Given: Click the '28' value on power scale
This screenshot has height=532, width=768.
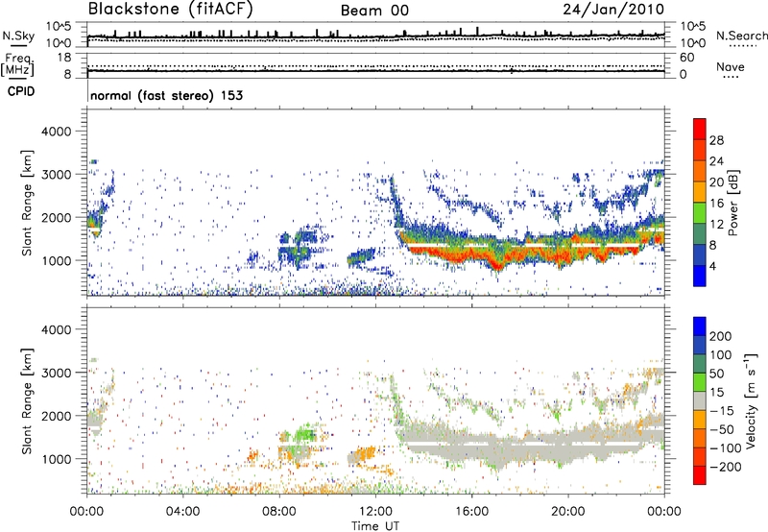Looking at the screenshot, I should (x=716, y=140).
